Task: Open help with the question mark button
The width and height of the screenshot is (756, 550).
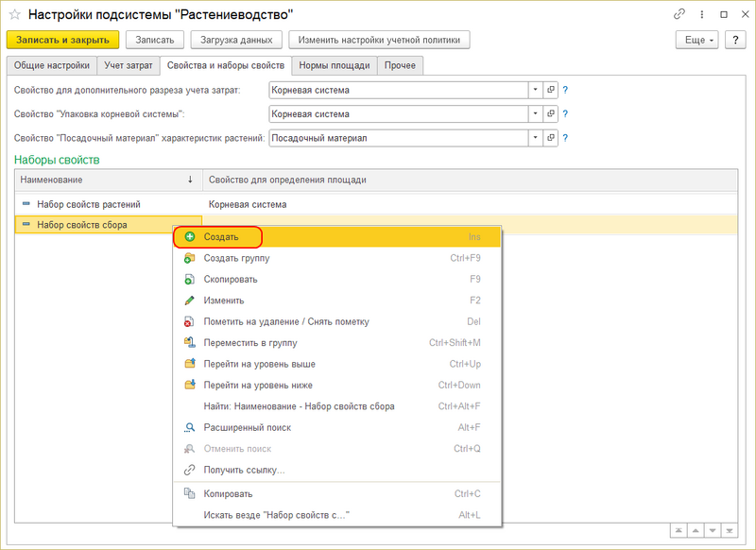Action: coord(735,40)
